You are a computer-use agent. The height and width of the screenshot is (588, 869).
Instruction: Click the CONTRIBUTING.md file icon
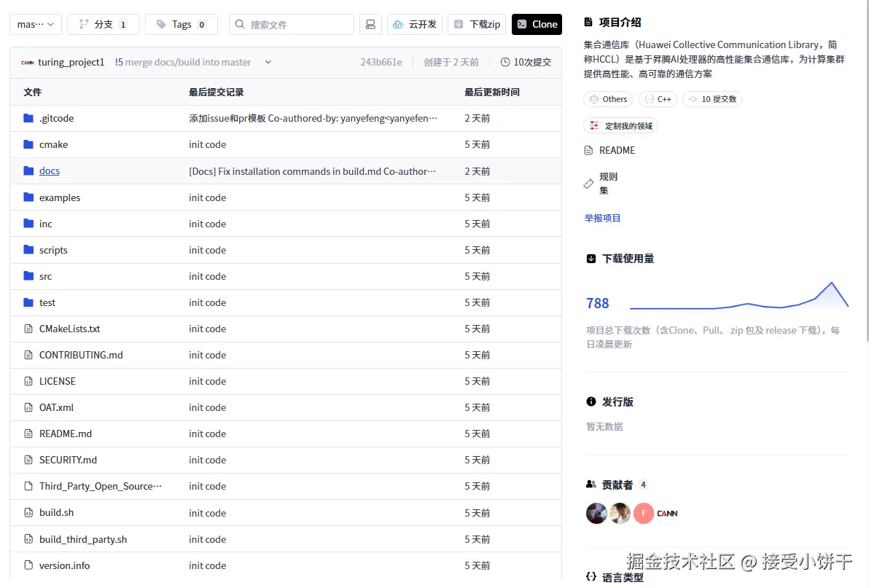(x=28, y=355)
